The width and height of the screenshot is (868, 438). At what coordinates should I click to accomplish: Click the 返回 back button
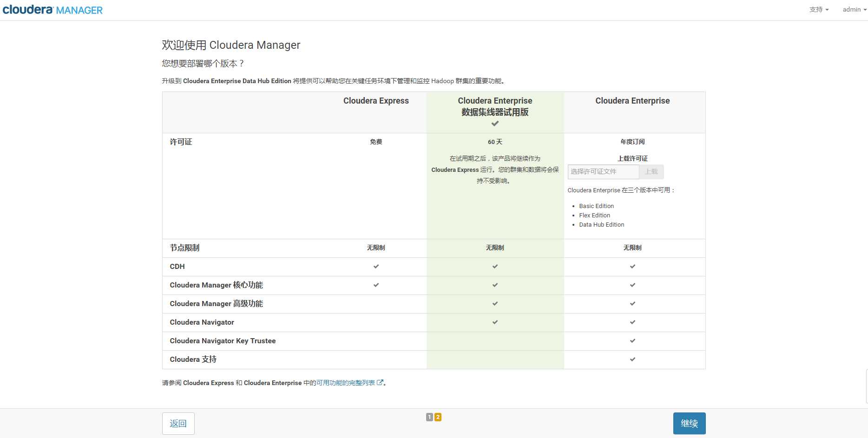tap(178, 424)
